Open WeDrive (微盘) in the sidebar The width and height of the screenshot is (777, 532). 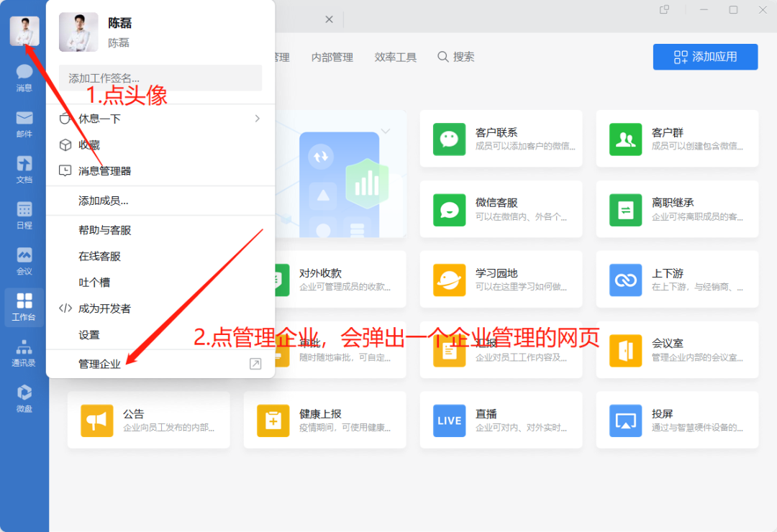coord(24,399)
